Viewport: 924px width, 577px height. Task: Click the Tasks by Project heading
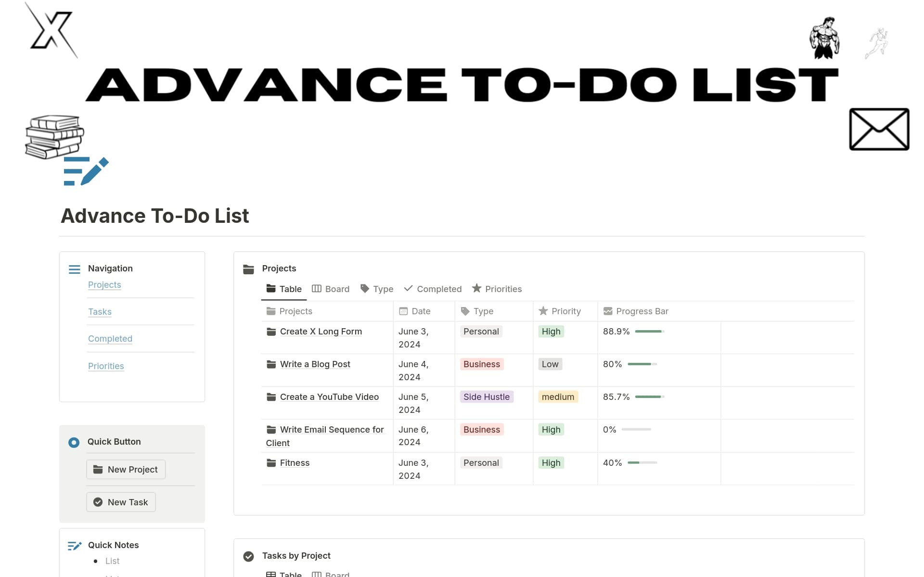296,556
